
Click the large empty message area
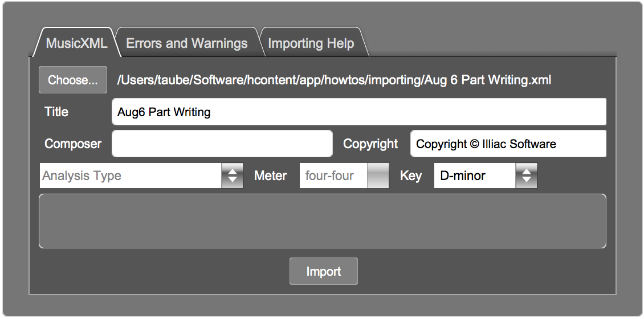tap(322, 221)
